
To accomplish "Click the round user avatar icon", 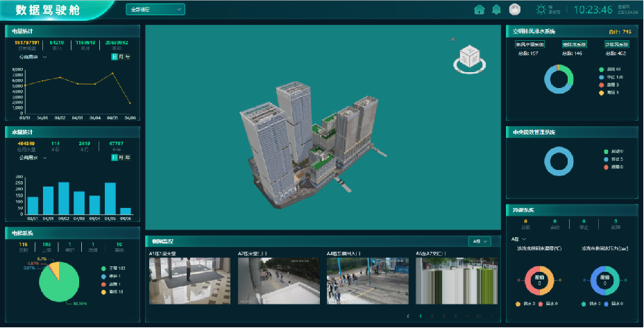I will tap(515, 10).
